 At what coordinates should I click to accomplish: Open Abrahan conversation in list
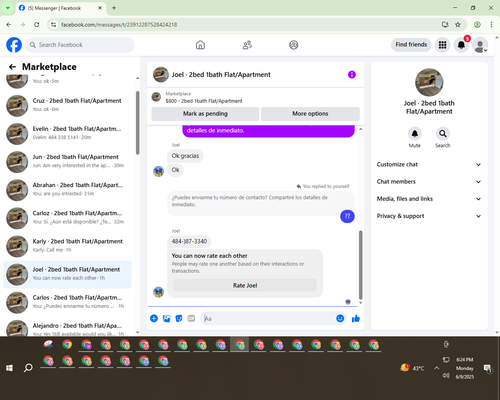(x=68, y=190)
